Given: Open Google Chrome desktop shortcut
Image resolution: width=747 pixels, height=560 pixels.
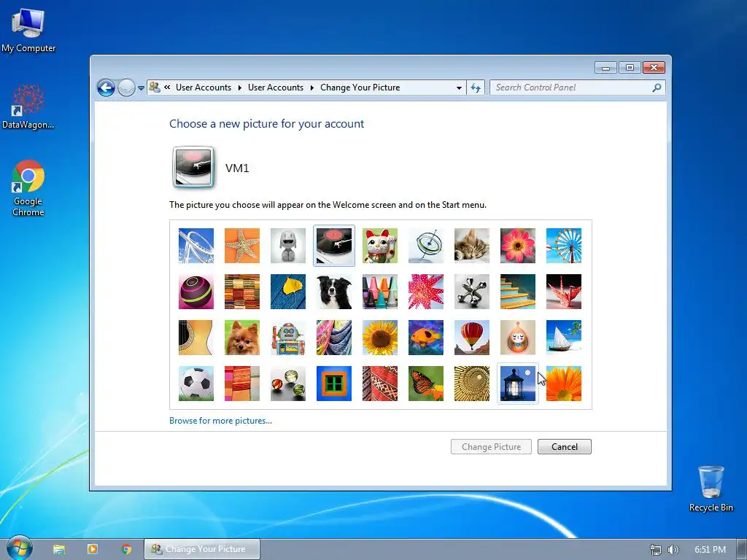Looking at the screenshot, I should pos(28,189).
